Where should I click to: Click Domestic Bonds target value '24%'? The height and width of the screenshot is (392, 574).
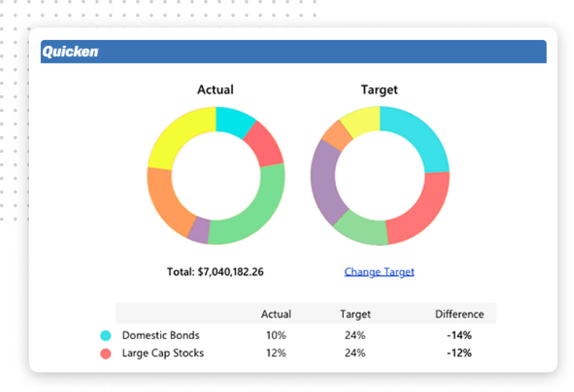(x=355, y=336)
